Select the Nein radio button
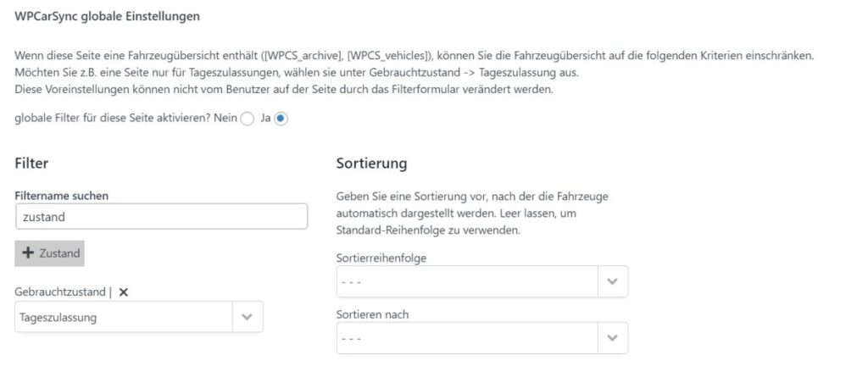Image resolution: width=868 pixels, height=383 pixels. [247, 119]
